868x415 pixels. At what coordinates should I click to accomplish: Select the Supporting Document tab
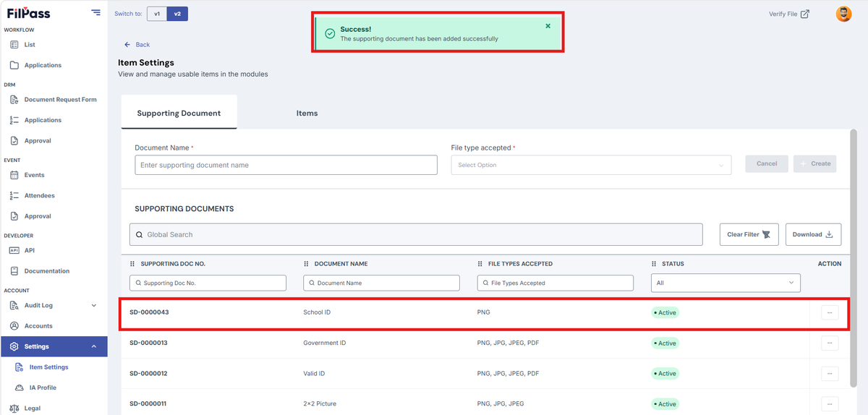click(179, 113)
